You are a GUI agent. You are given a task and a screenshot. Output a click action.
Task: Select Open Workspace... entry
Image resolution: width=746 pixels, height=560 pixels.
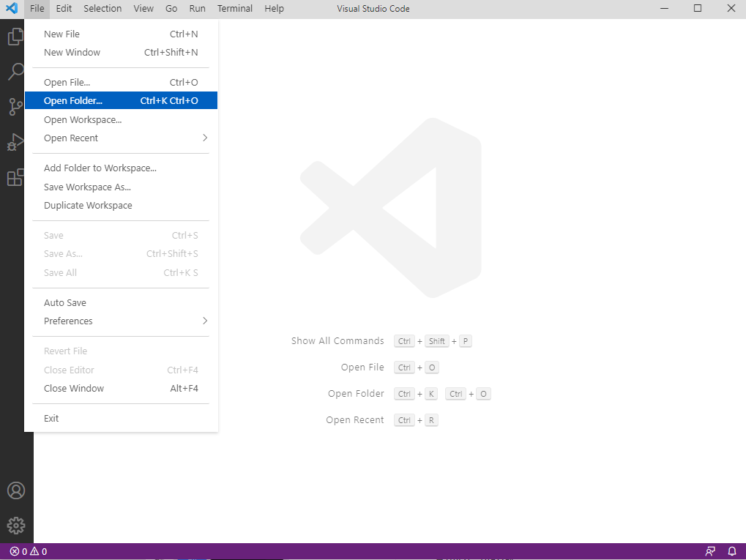pyautogui.click(x=121, y=119)
